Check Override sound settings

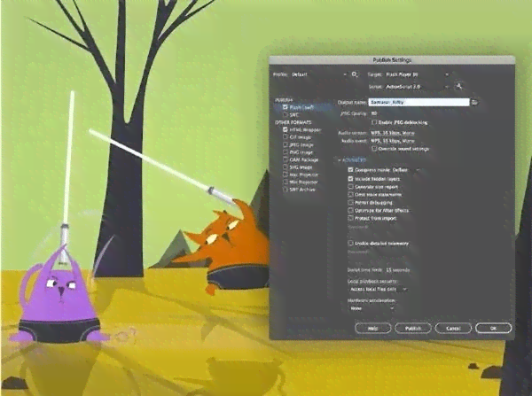(374, 149)
